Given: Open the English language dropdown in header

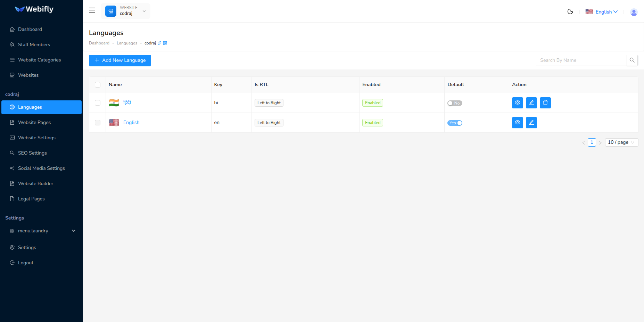Looking at the screenshot, I should [602, 12].
